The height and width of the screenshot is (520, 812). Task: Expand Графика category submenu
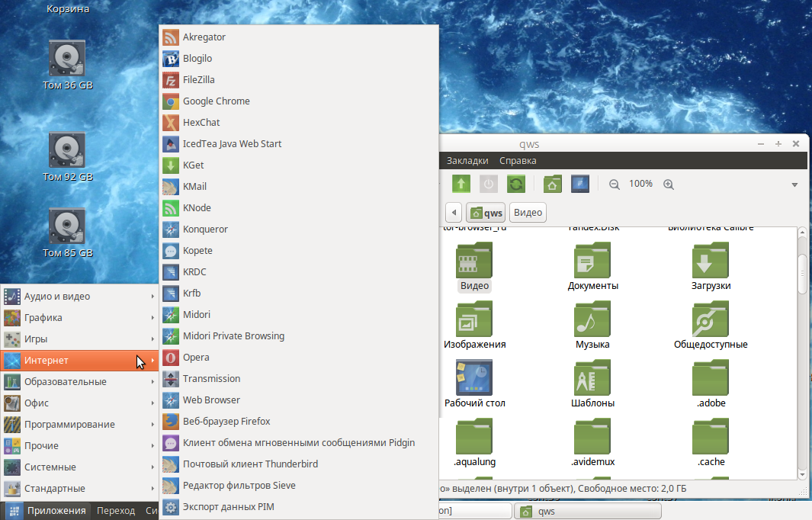(x=79, y=317)
